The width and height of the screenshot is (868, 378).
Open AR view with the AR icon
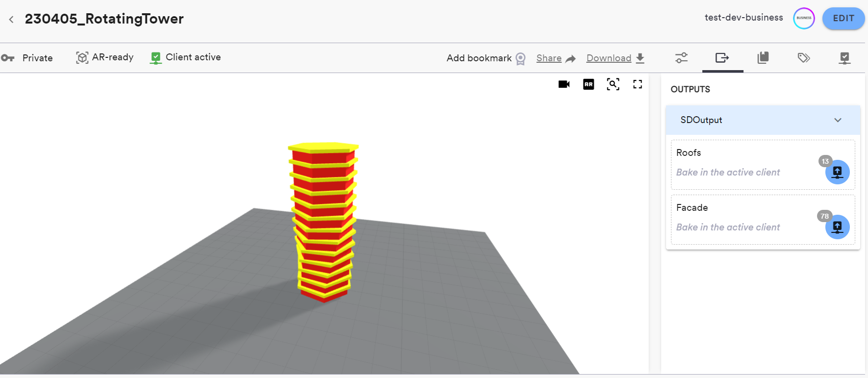[588, 84]
